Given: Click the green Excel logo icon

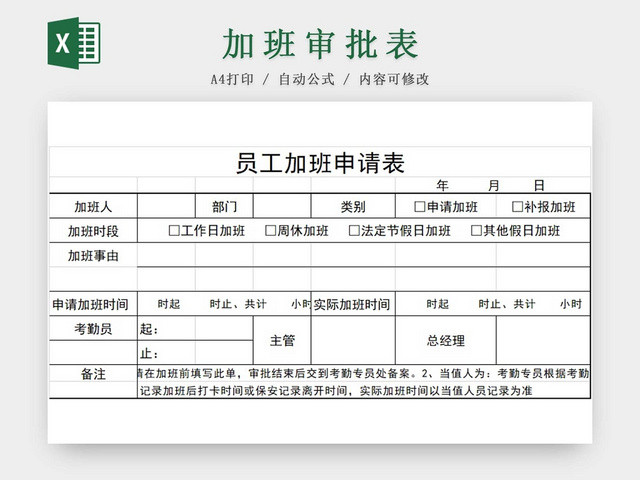Looking at the screenshot, I should point(74,43).
